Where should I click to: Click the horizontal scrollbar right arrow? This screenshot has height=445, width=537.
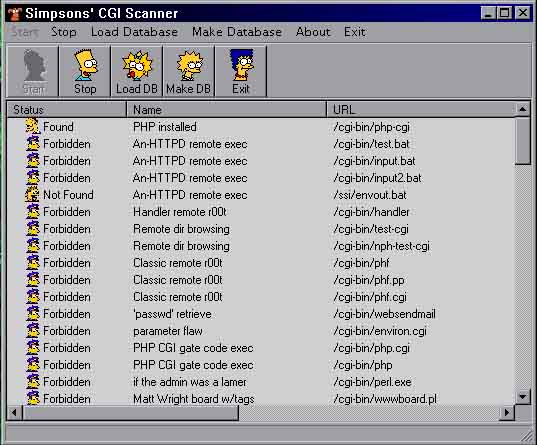click(507, 412)
